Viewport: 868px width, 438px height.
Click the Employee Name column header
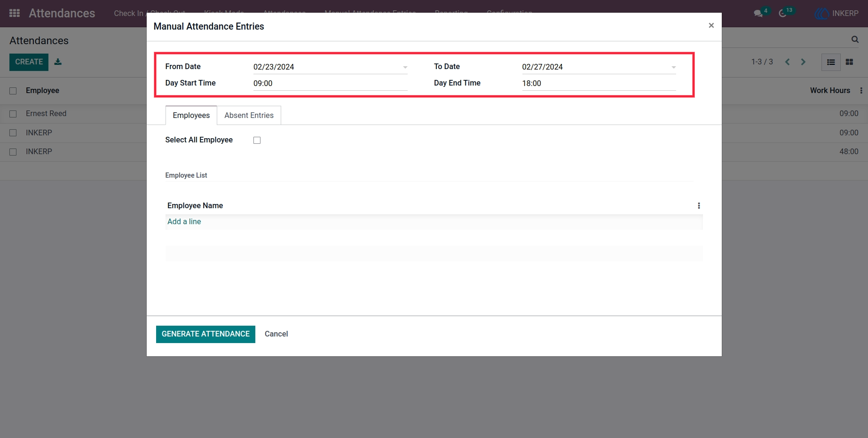195,206
